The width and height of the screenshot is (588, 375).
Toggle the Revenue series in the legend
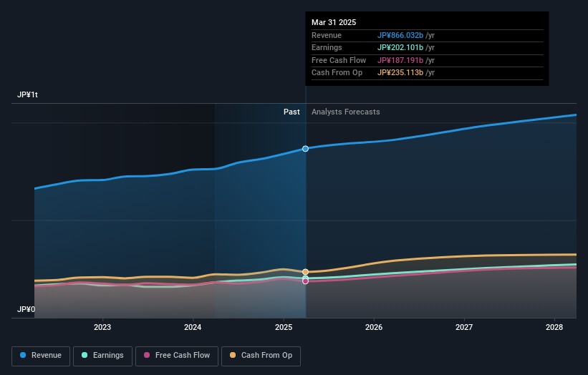41,356
